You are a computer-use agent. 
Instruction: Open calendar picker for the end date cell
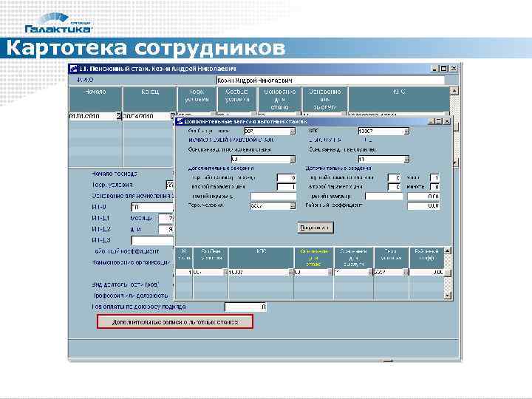(x=172, y=116)
